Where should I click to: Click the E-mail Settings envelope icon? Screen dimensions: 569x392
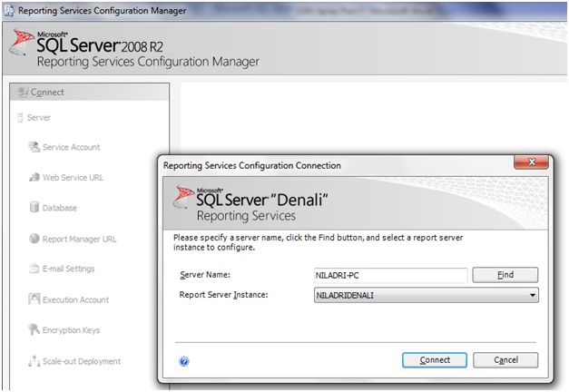pos(34,269)
